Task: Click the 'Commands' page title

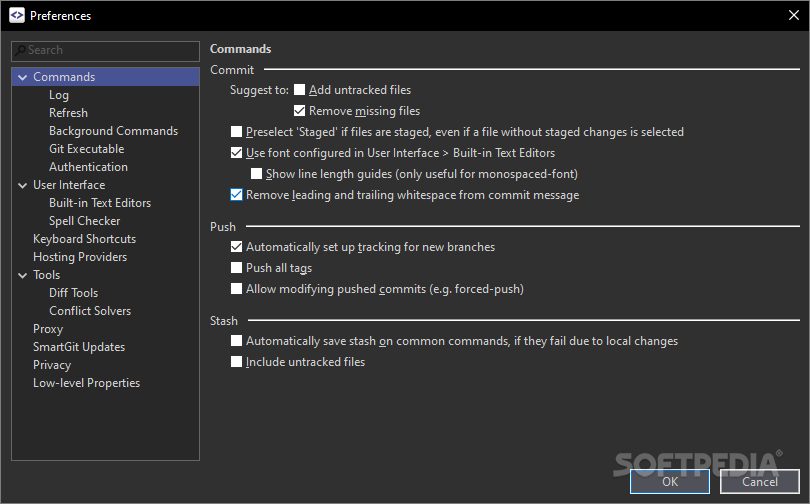Action: pyautogui.click(x=240, y=49)
